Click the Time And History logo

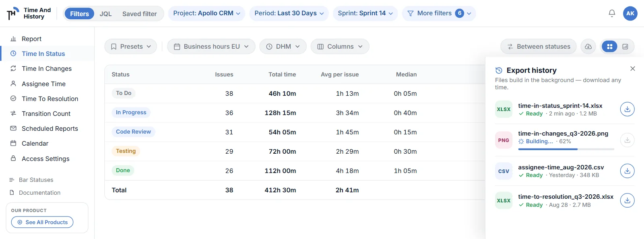tap(29, 13)
